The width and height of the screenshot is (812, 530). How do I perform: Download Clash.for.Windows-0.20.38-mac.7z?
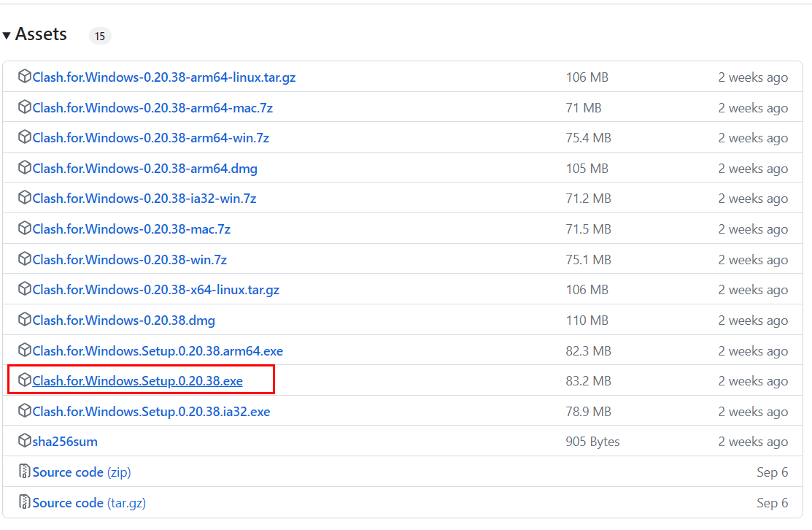131,229
